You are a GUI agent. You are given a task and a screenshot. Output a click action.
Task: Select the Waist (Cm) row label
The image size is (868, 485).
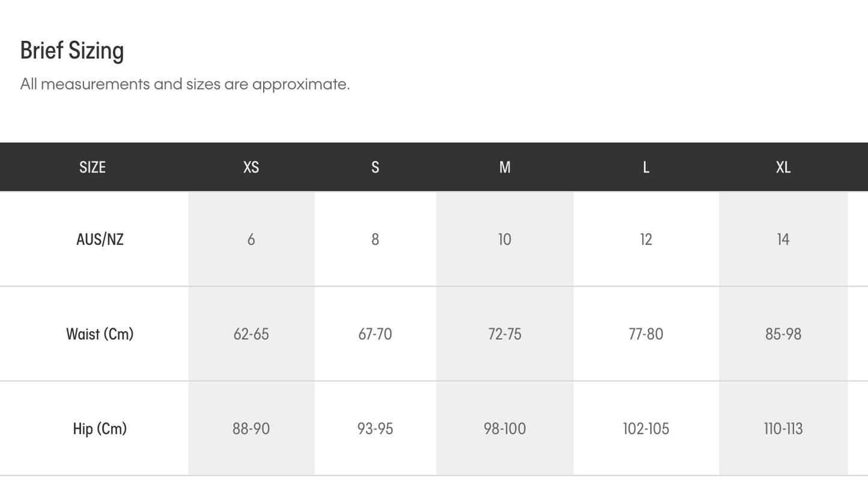point(100,334)
